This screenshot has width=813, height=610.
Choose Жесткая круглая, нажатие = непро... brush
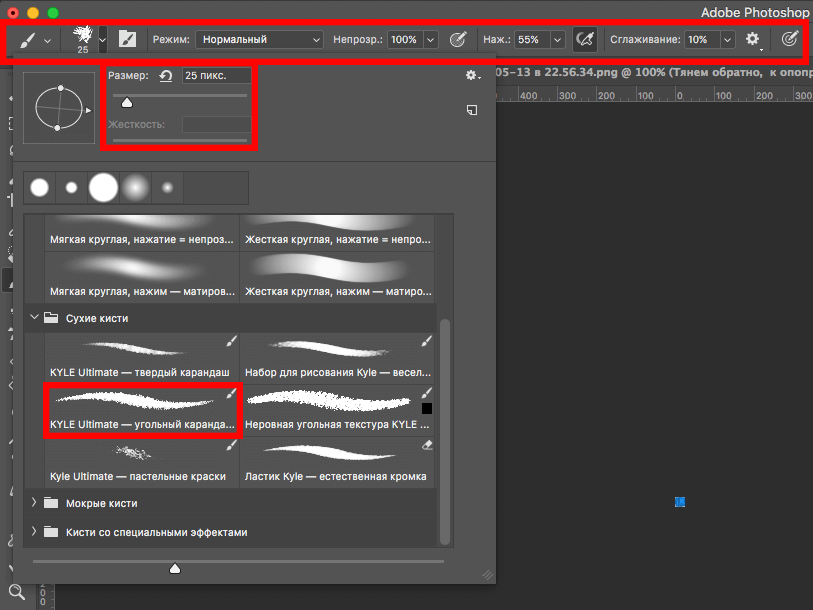tap(337, 232)
